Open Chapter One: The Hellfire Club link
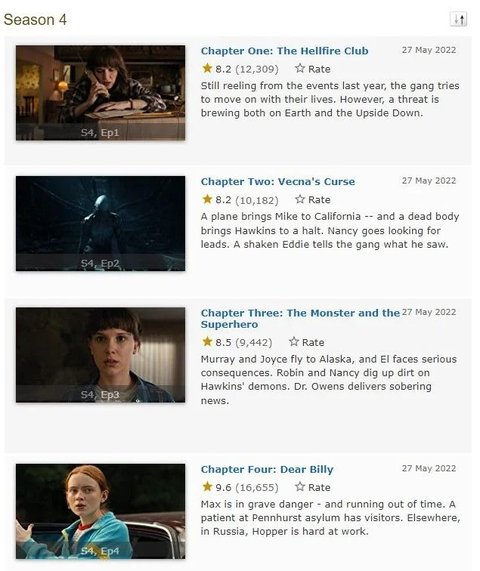Screen dimensions: 480x571 (284, 51)
